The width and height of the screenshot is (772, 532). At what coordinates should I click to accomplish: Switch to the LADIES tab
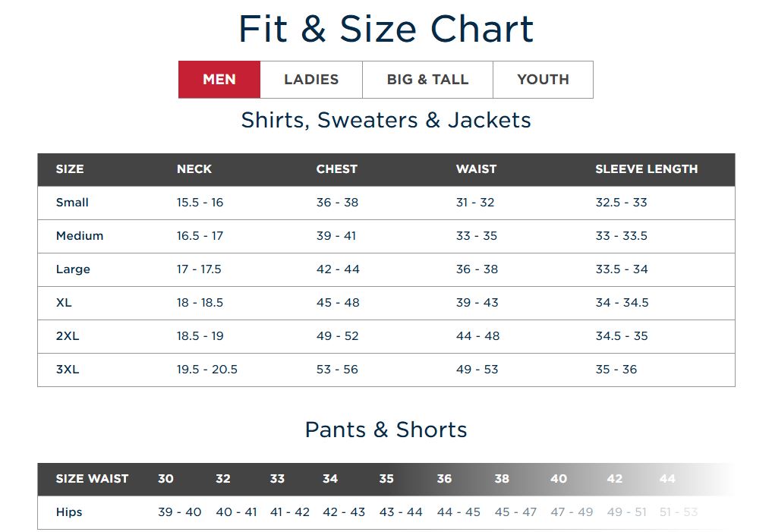tap(311, 79)
